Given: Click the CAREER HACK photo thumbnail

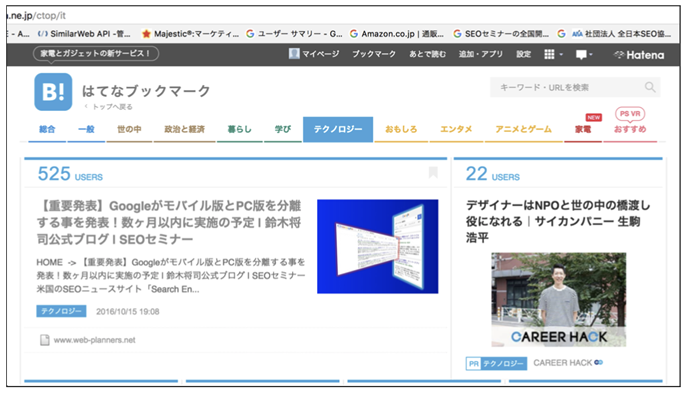Looking at the screenshot, I should click(x=558, y=300).
